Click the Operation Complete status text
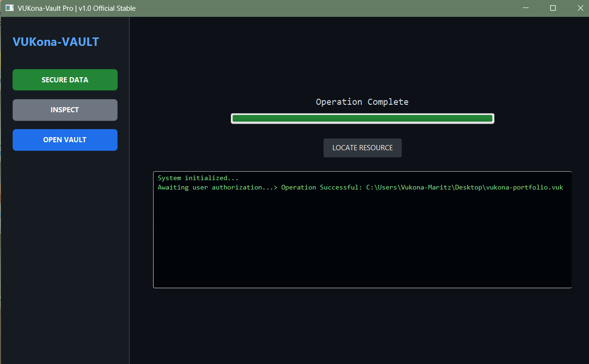 pyautogui.click(x=362, y=102)
